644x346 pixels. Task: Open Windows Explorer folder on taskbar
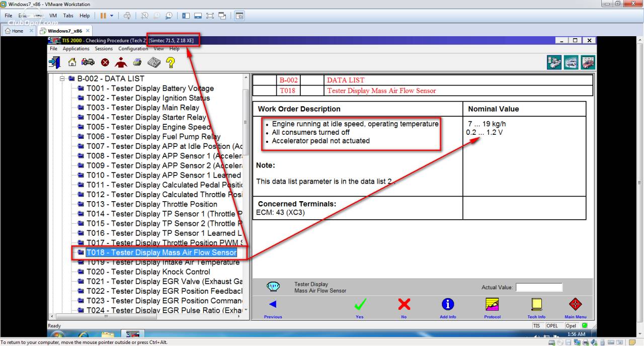coord(108,335)
